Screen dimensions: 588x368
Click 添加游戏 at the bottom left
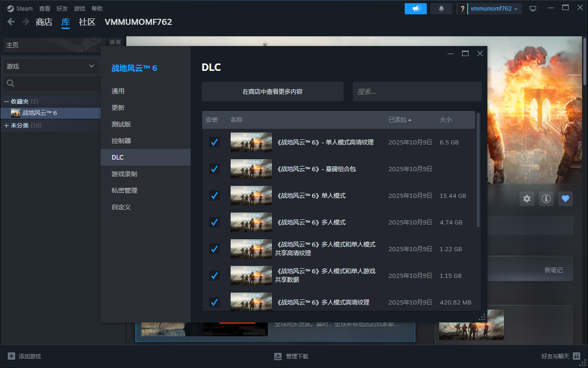(25, 356)
